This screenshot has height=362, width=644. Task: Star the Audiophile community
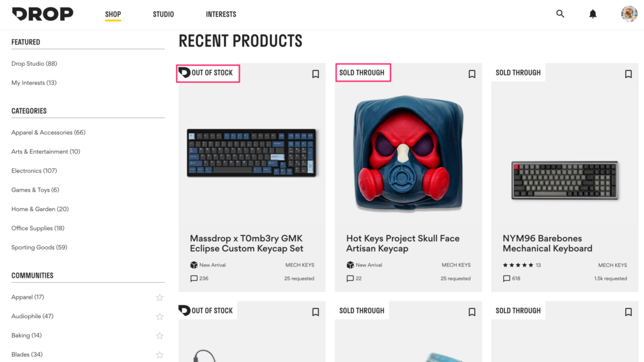pyautogui.click(x=160, y=316)
